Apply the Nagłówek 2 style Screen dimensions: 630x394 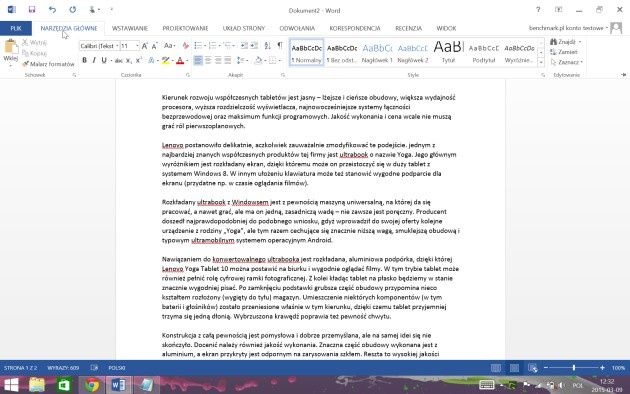pos(413,52)
